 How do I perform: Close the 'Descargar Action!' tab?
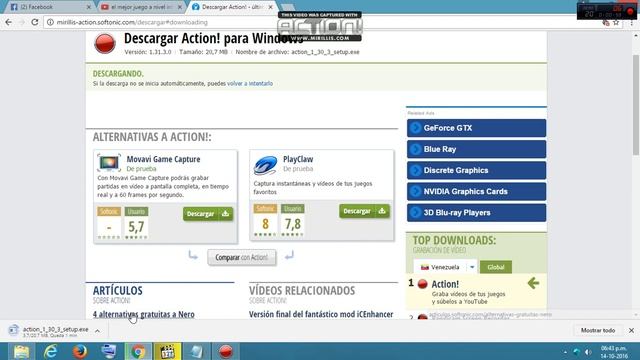(270, 7)
